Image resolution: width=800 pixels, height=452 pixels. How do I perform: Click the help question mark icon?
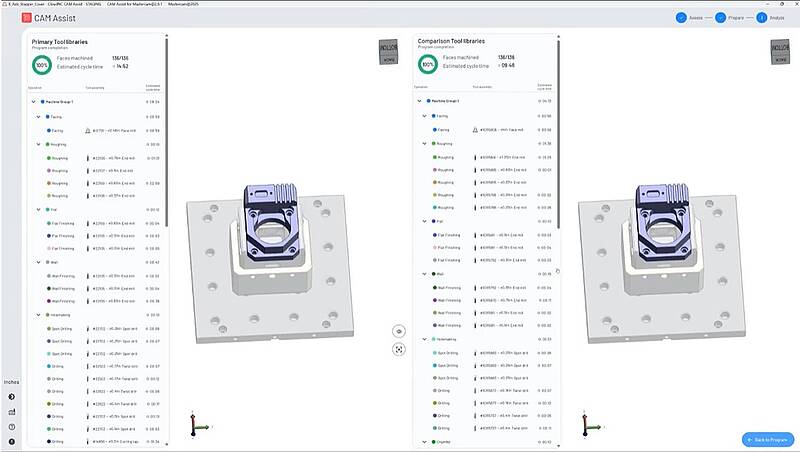(11, 426)
